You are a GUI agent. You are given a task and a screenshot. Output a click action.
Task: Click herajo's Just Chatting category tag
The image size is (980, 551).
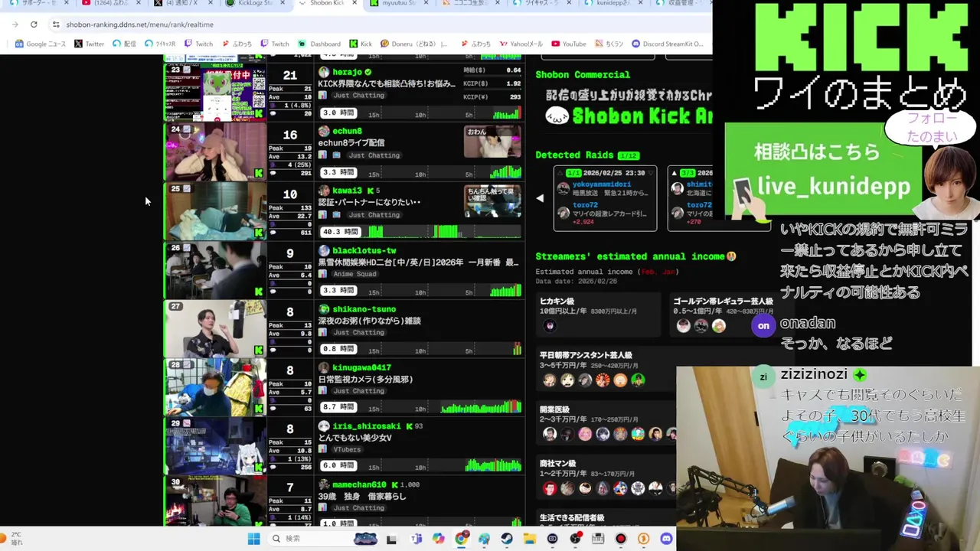click(x=358, y=96)
